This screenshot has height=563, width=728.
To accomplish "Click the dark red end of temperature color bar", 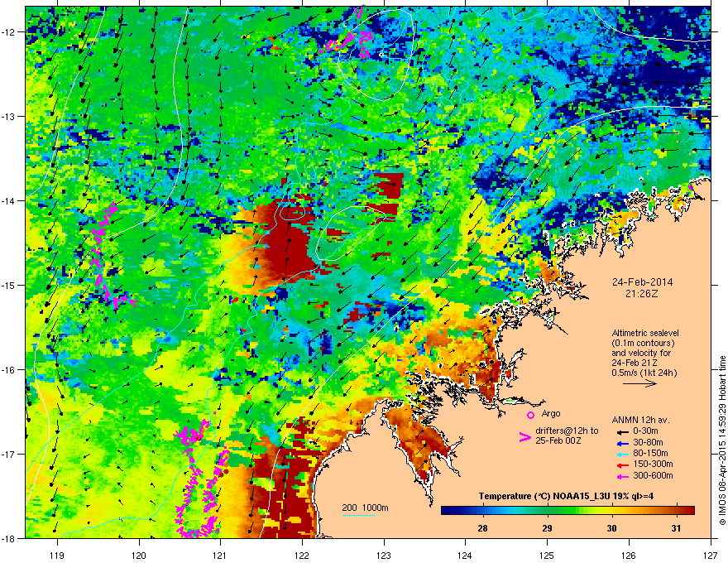I will tap(690, 511).
